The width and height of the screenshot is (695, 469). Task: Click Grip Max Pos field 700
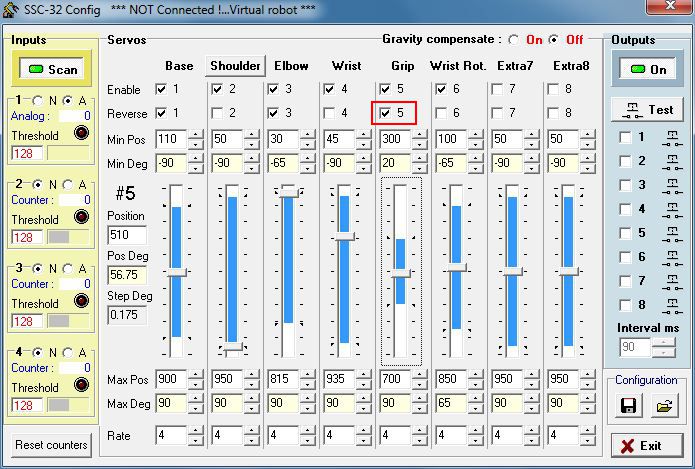(x=394, y=379)
